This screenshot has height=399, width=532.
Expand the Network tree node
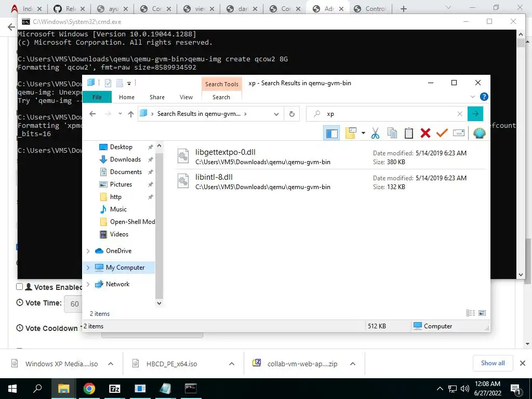pos(88,284)
